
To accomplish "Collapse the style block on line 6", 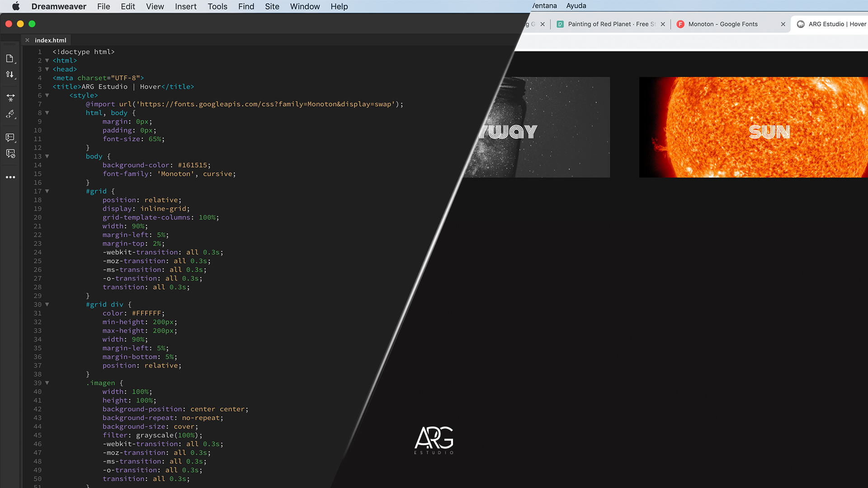I will 47,95.
